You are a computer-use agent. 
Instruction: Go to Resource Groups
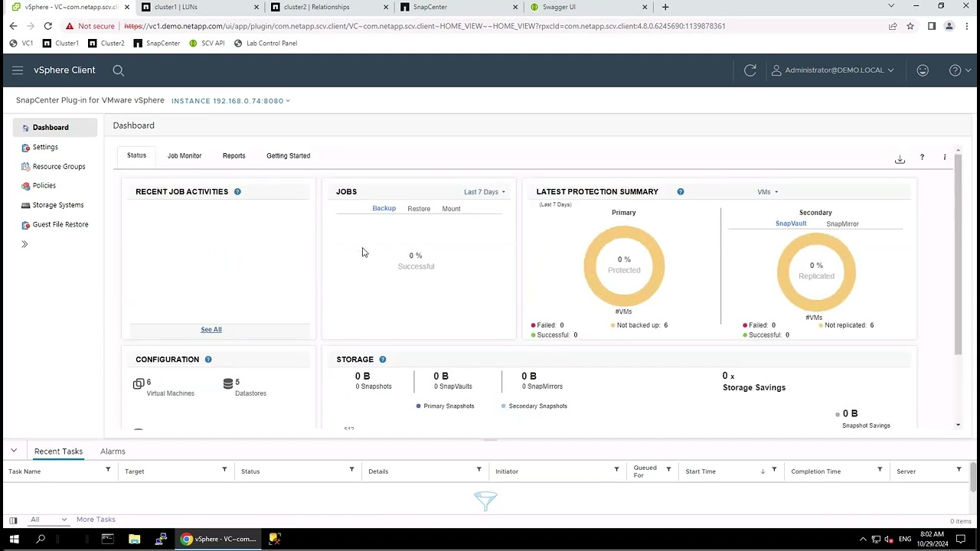click(58, 166)
